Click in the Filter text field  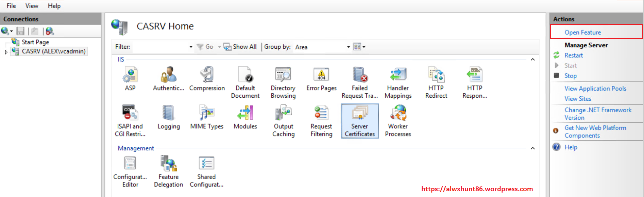tap(160, 47)
